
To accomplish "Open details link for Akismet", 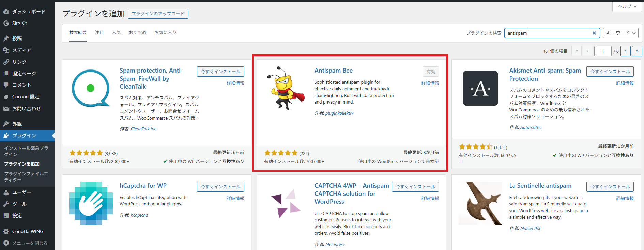I will click(x=625, y=83).
